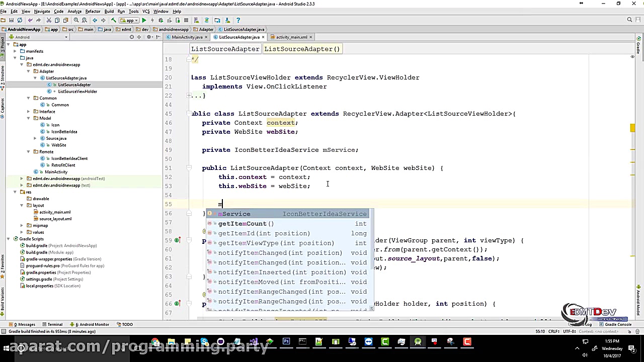This screenshot has height=362, width=644.
Task: Navigate Forward with the right arrow icon
Action: 103,20
